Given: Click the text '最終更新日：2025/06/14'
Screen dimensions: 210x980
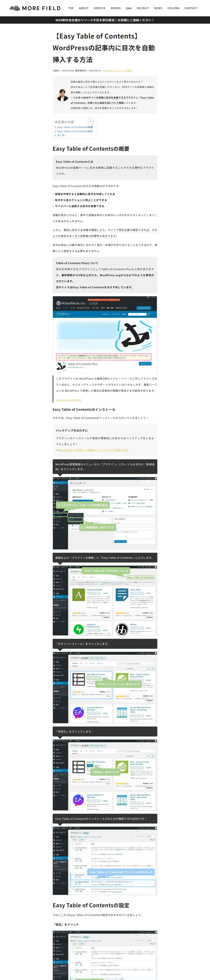Looking at the screenshot, I should (x=88, y=71).
